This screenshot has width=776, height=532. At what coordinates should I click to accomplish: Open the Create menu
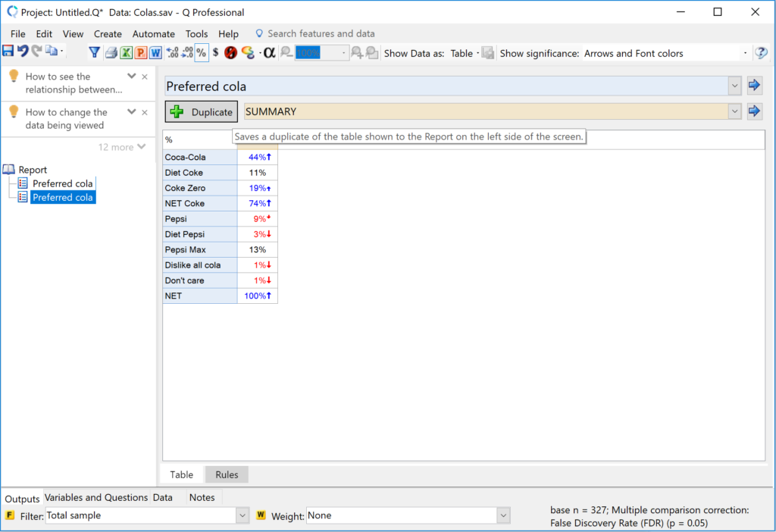click(108, 33)
